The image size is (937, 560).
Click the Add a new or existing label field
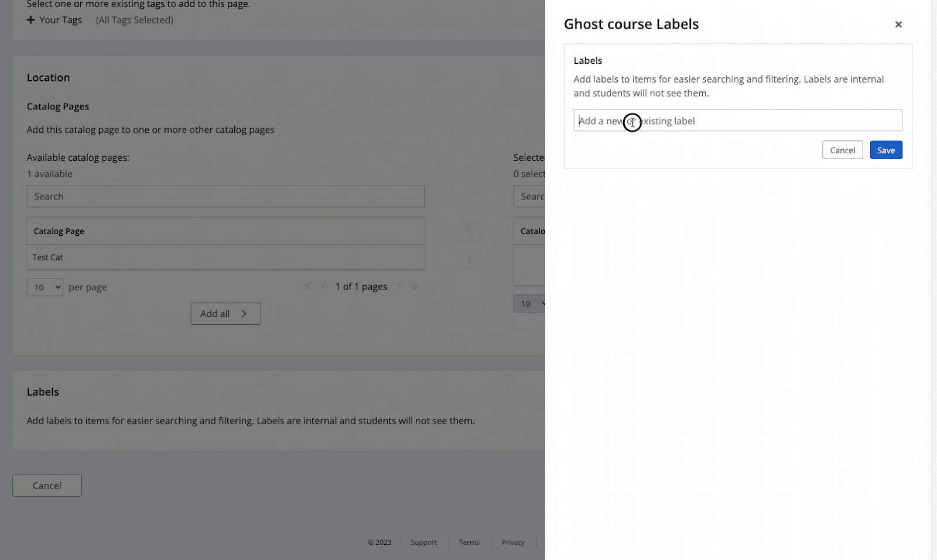click(737, 121)
